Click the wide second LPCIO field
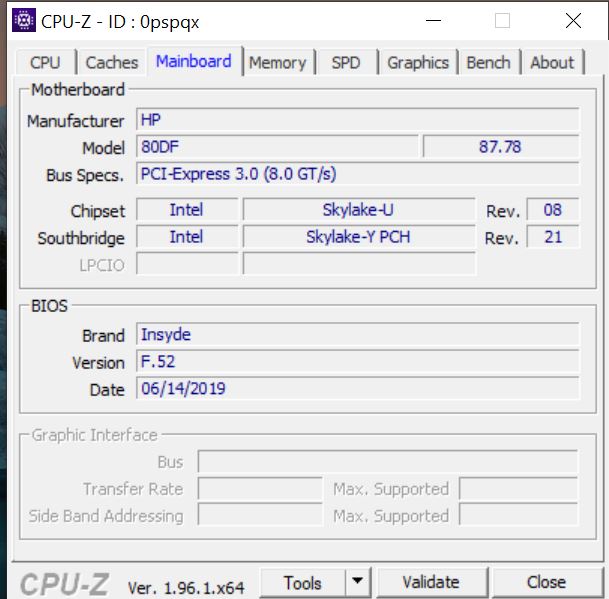Viewport: 609px width, 599px height. coord(359,264)
